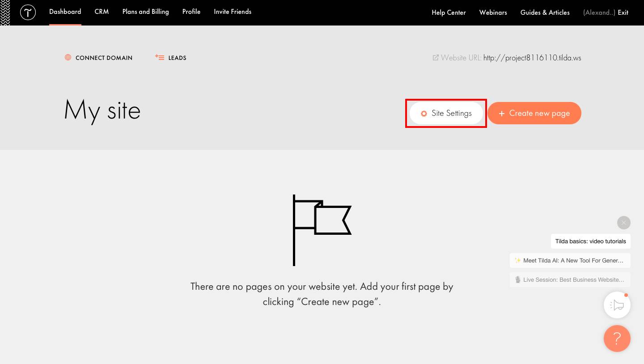Click the external link icon near Website URL
The image size is (644, 364).
(x=435, y=58)
